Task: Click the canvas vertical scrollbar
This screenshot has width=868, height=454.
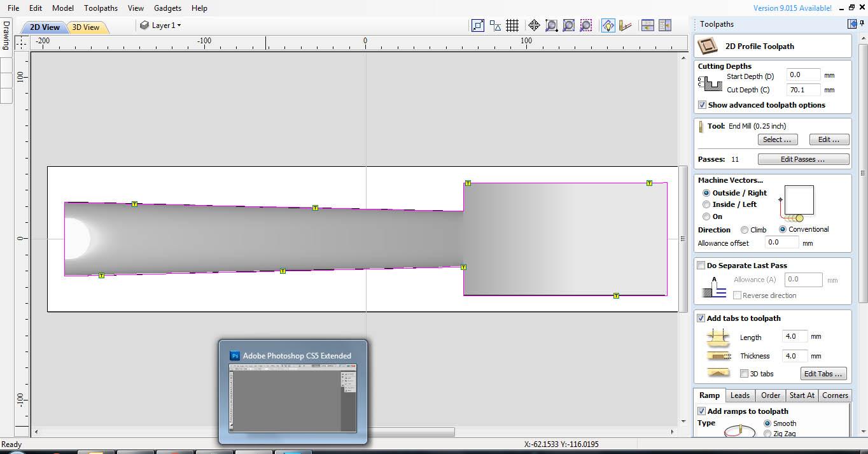Action: [x=683, y=239]
